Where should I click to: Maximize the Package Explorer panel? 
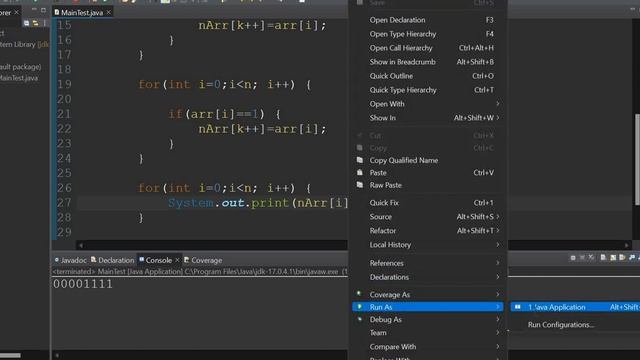[43, 10]
